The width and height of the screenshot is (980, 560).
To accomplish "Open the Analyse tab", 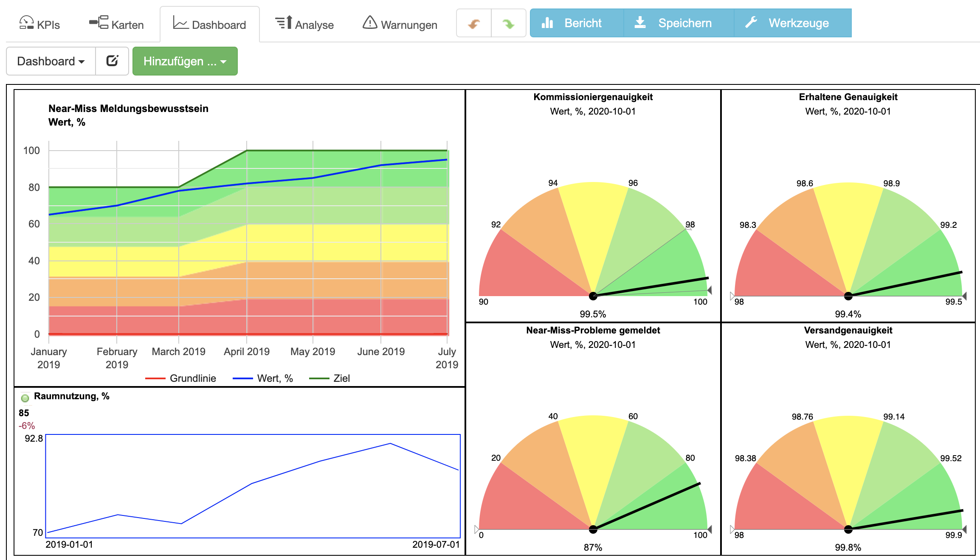I will (304, 24).
